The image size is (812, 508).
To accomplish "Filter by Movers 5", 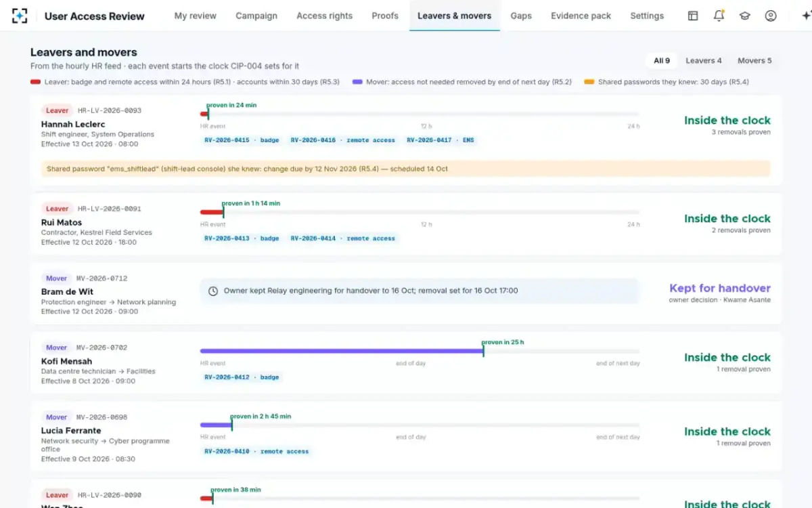I will (754, 60).
